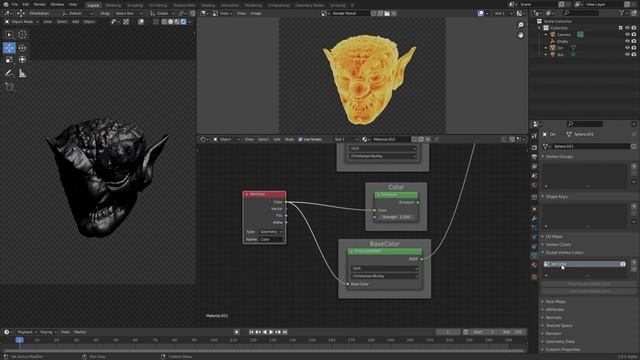Toggle Collection visibility eye in outliner
The height and width of the screenshot is (360, 640).
[x=627, y=28]
